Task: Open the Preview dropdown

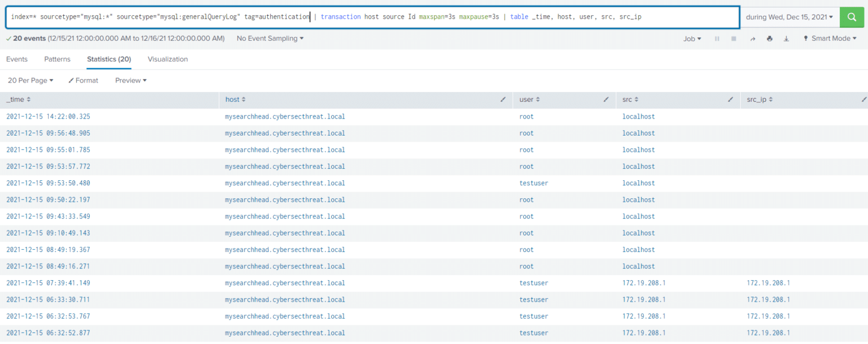Action: (x=131, y=81)
